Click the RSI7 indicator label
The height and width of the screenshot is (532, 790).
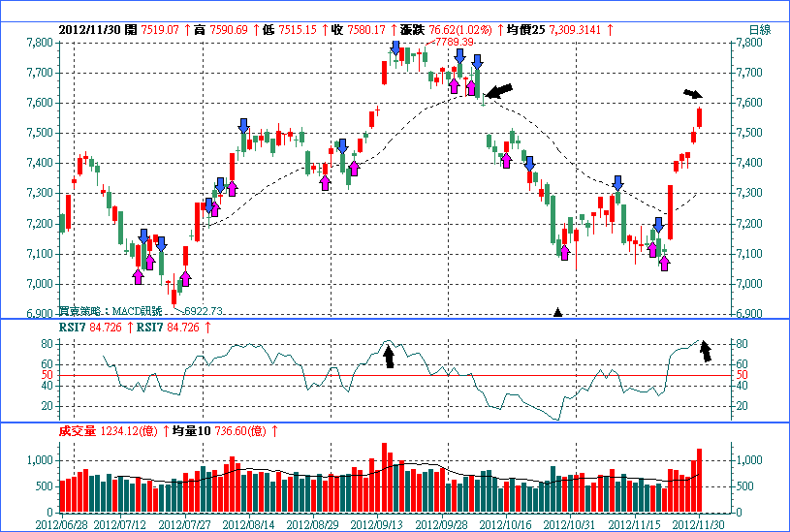pyautogui.click(x=73, y=328)
